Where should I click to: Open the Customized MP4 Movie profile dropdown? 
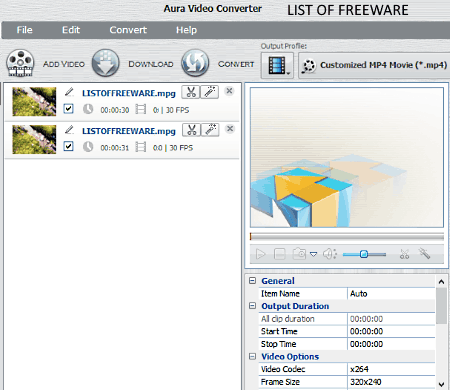374,65
